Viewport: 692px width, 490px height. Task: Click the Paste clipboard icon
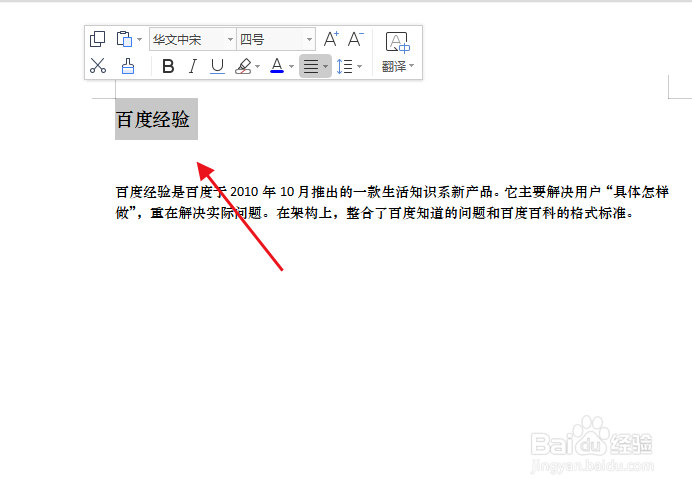tap(124, 39)
